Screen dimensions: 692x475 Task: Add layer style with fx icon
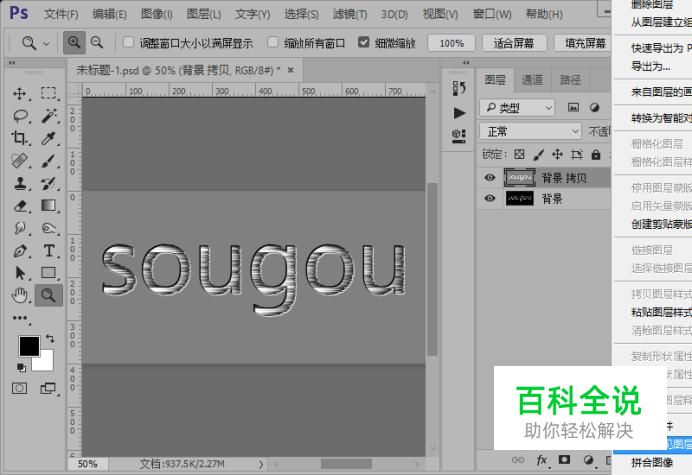tap(542, 460)
